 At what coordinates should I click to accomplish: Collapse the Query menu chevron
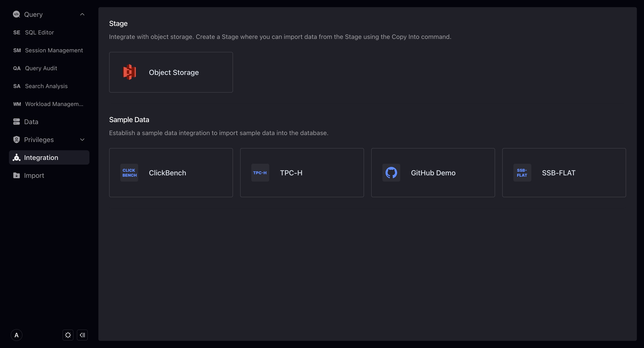click(82, 14)
